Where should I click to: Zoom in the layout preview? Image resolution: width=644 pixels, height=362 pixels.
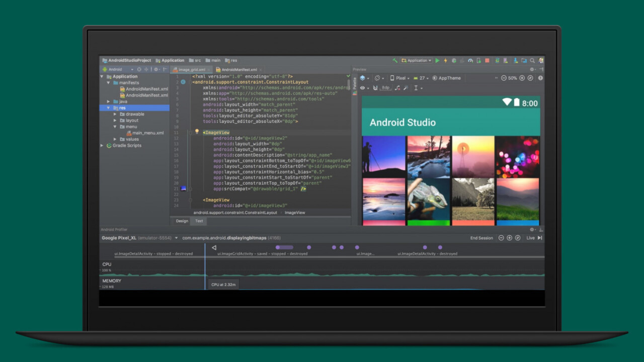tap(522, 78)
